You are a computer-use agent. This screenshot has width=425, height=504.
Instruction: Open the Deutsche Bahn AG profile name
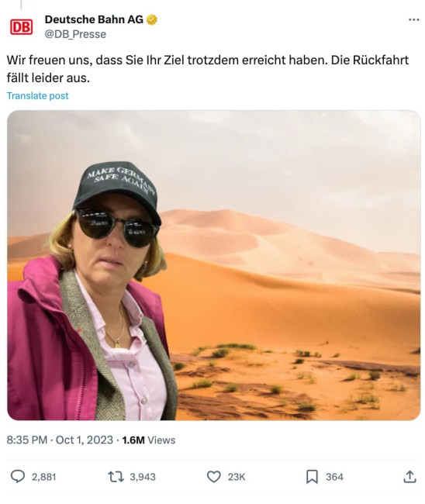tap(94, 19)
